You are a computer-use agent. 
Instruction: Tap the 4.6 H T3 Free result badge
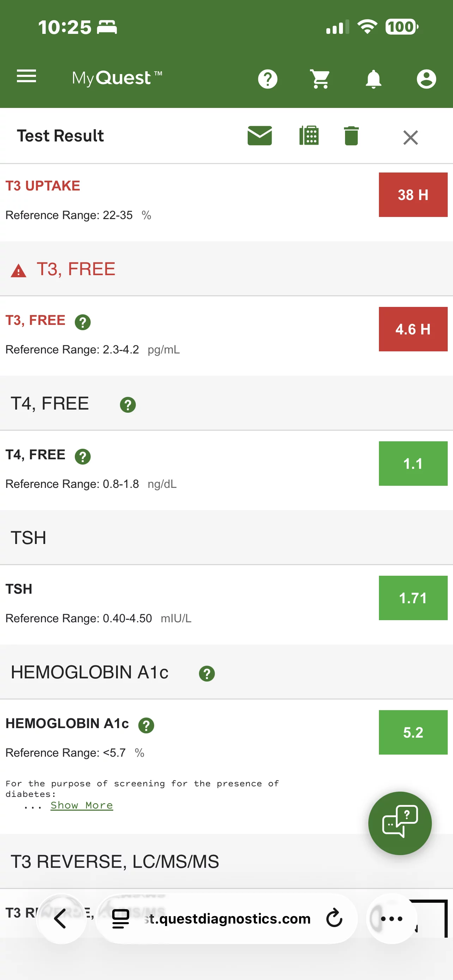tap(413, 329)
